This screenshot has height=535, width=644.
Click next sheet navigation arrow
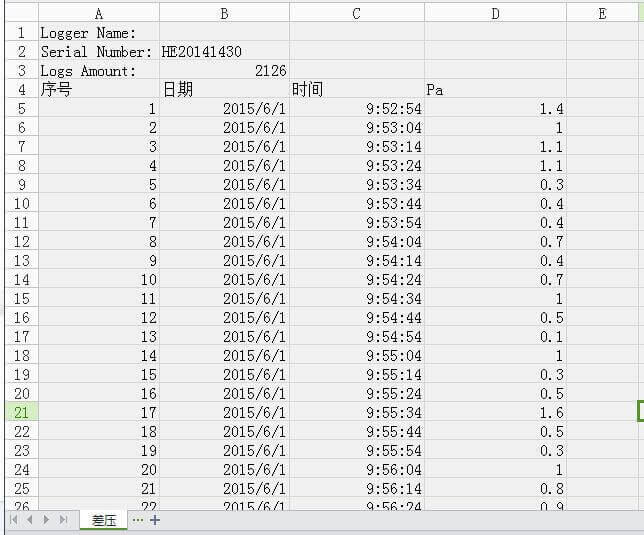pos(46,520)
